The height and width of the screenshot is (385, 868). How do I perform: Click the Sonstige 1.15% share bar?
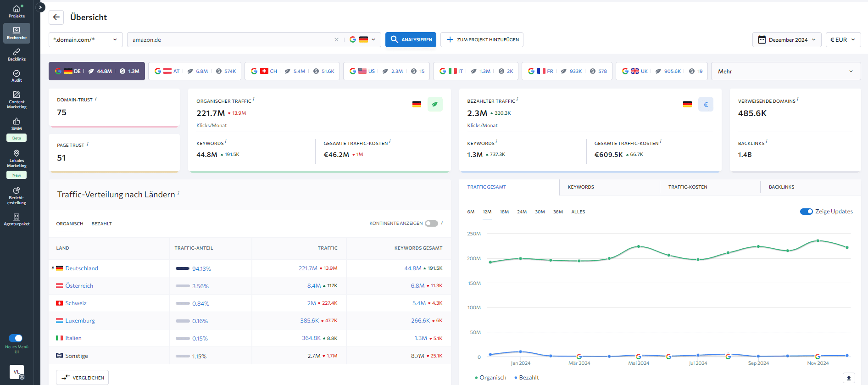pos(183,356)
